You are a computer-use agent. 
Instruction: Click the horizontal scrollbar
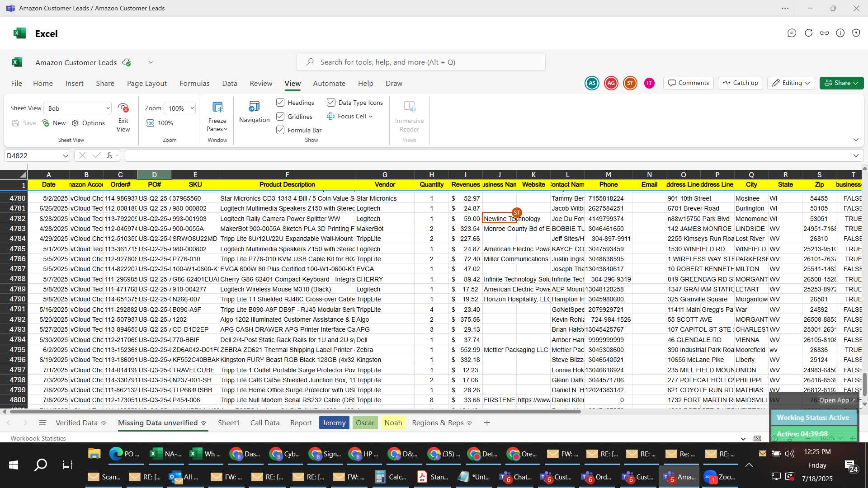295,411
